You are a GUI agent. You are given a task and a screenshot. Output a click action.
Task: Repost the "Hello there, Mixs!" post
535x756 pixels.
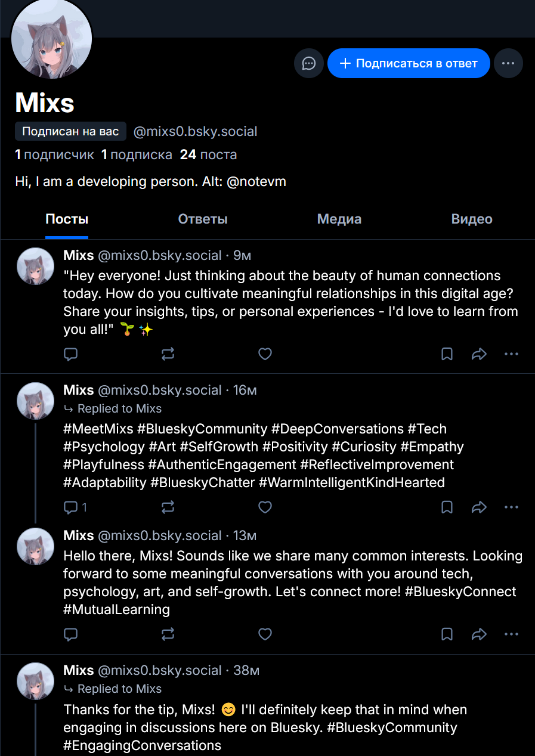click(x=168, y=634)
